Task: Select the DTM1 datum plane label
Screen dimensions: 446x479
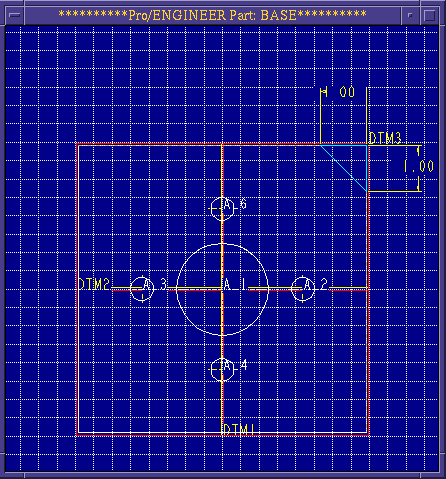Action: [x=239, y=430]
